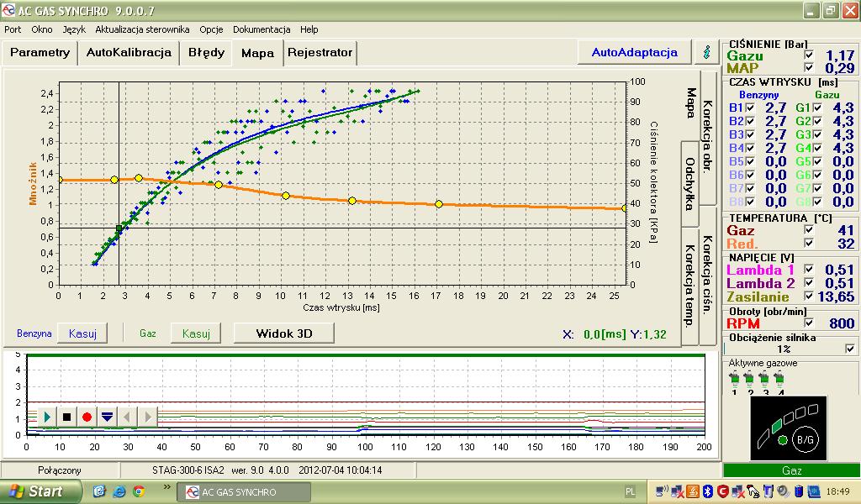Click the Kasuj button next to Benzyna

coord(82,333)
